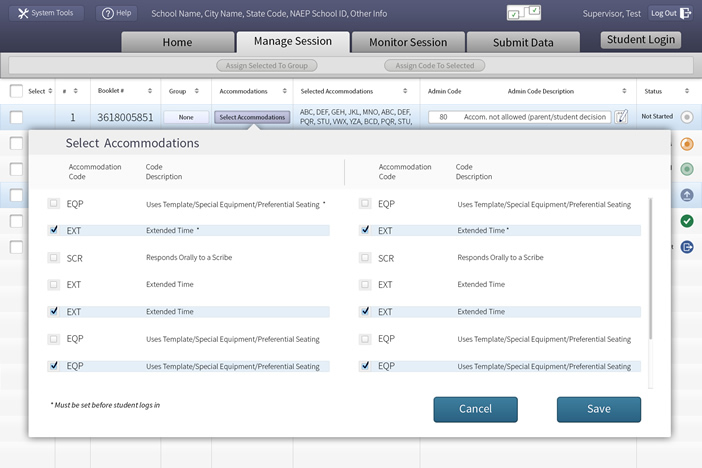Open the admin code edit pencil icon
Viewport: 702px width, 468px height.
coord(621,117)
